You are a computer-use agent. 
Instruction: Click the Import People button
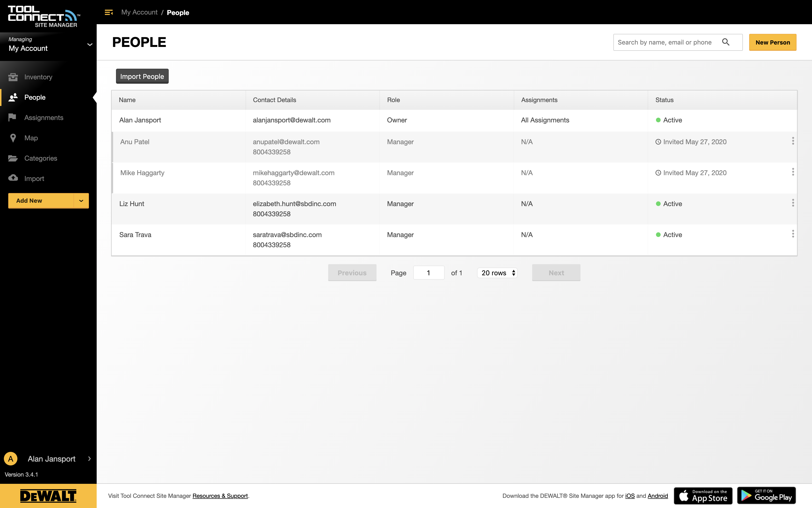142,76
